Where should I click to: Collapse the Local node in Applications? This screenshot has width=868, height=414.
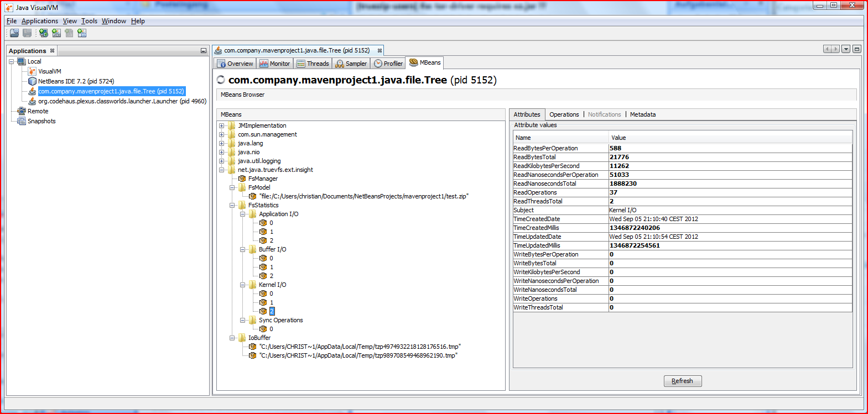[x=12, y=62]
